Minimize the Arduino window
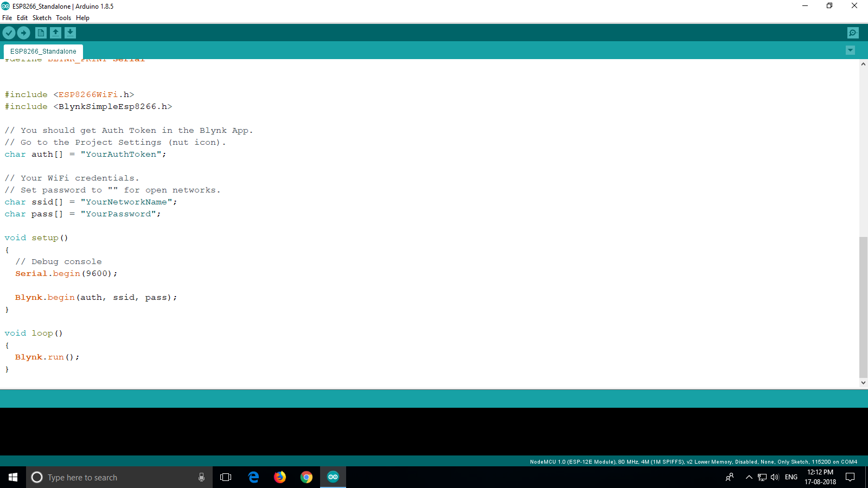Image resolution: width=868 pixels, height=488 pixels. pos(805,6)
